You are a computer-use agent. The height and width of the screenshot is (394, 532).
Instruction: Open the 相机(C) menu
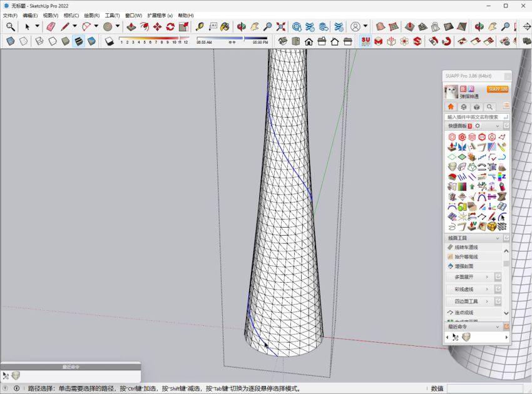71,16
